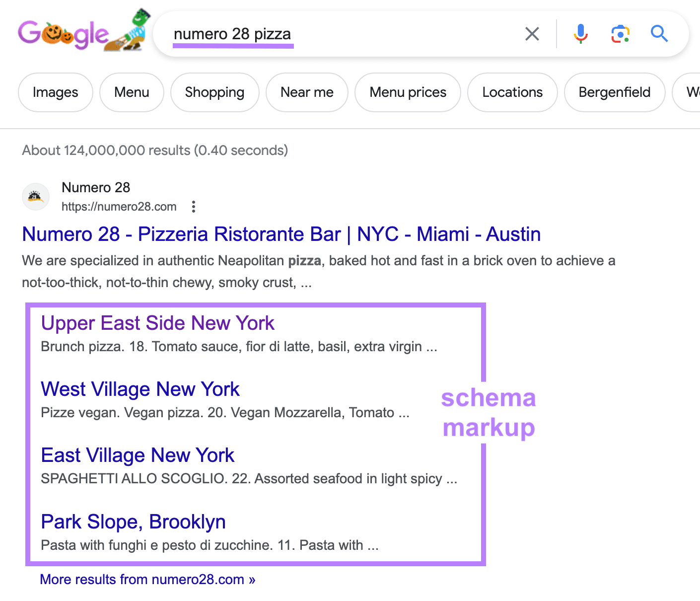
Task: Select the Images filter chip
Action: 55,92
